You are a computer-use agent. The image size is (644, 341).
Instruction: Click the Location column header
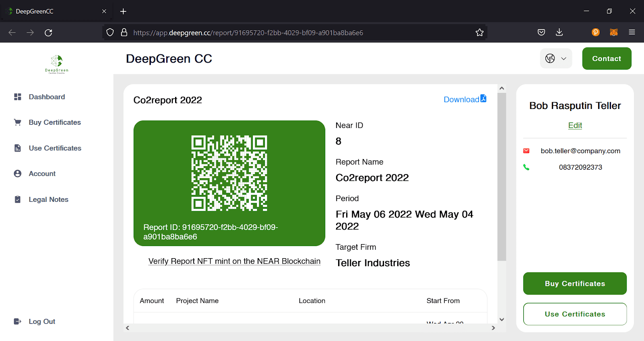tap(312, 301)
